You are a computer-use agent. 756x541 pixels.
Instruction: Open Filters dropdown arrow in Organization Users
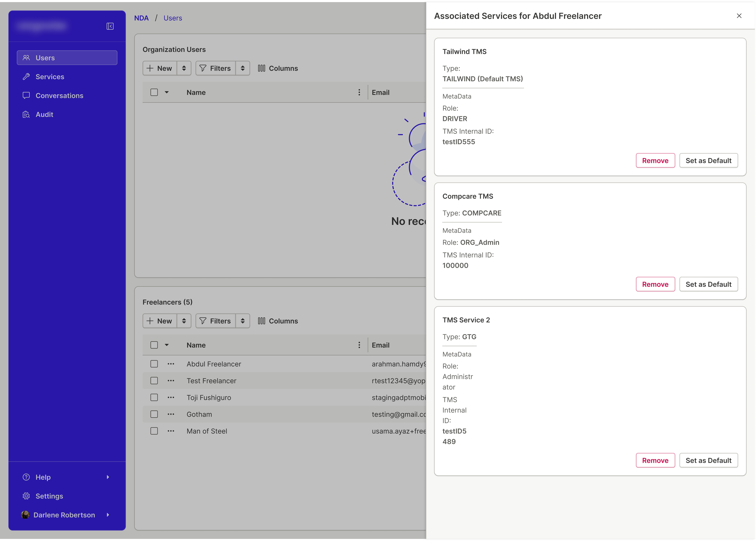[x=243, y=68]
